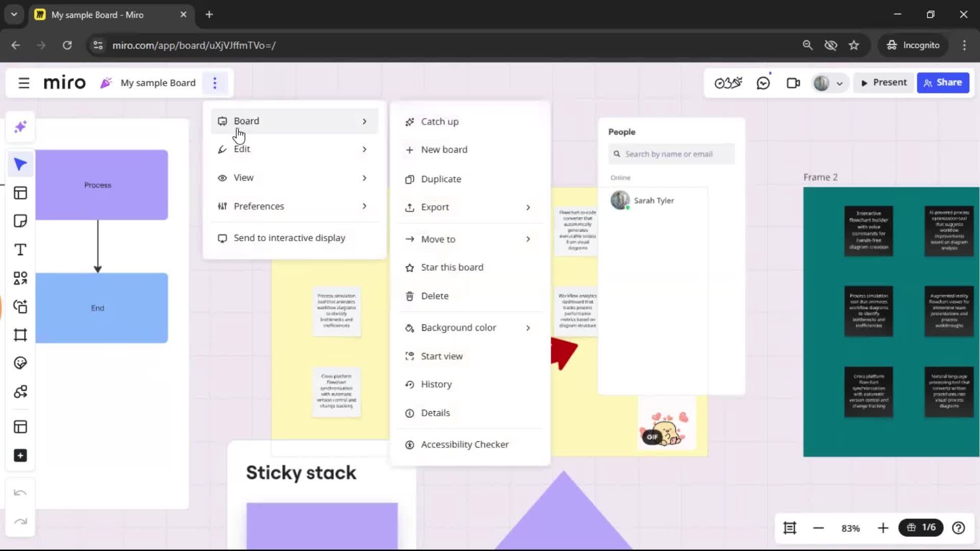Start a video call
Screen dimensions: 980x551
click(x=793, y=83)
